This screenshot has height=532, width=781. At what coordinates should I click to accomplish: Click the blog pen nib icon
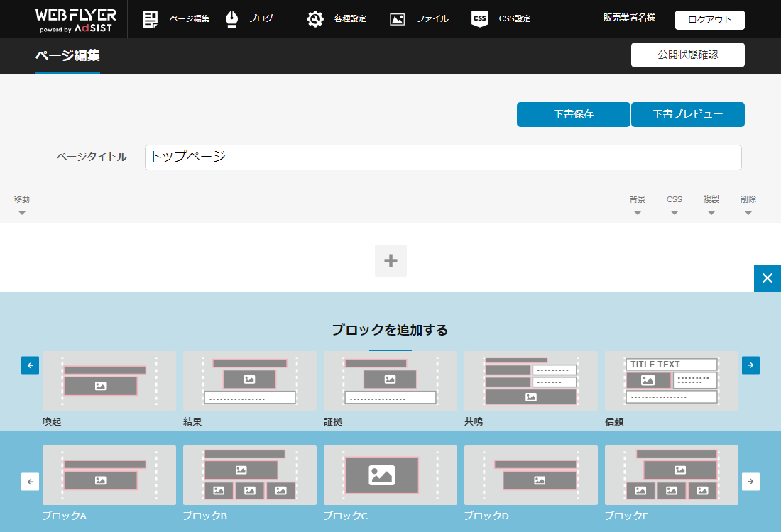point(231,19)
